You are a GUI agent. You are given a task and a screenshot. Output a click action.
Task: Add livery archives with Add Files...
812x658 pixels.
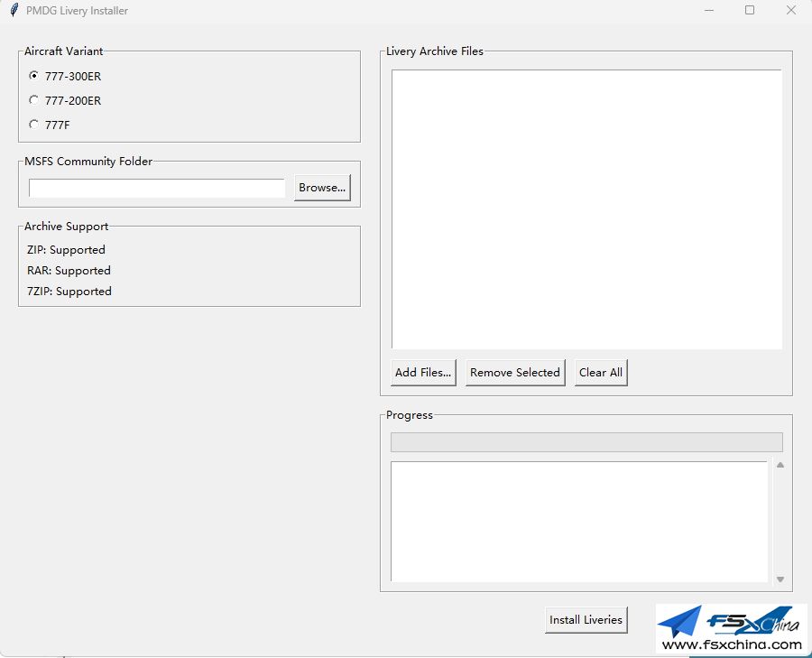pyautogui.click(x=423, y=373)
